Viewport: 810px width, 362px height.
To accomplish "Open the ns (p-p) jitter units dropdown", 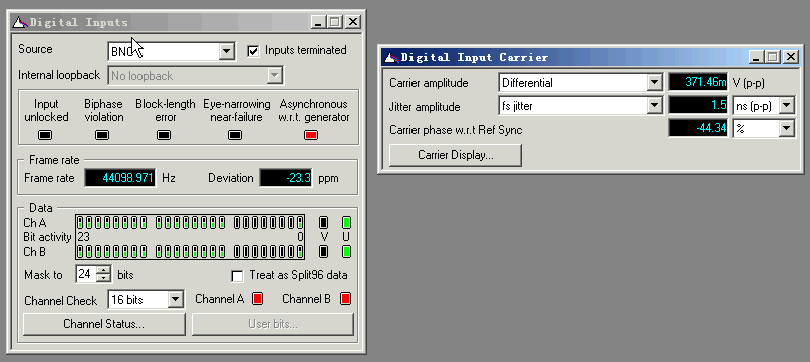I will tap(764, 106).
